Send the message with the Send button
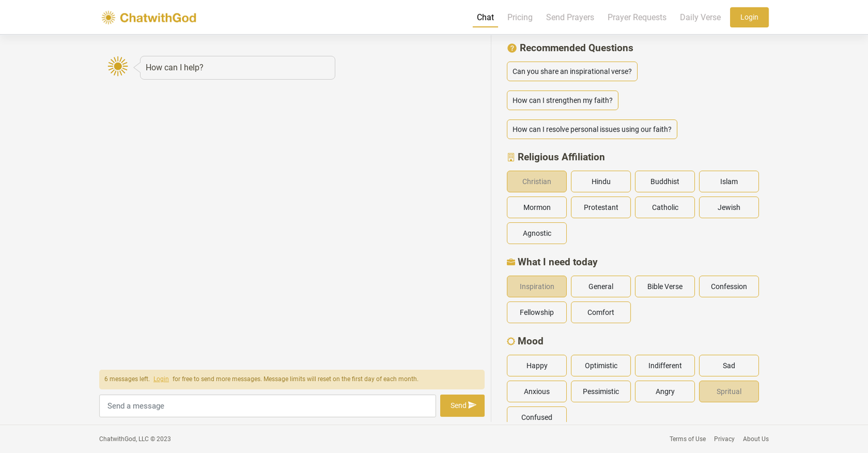868x453 pixels. (462, 406)
